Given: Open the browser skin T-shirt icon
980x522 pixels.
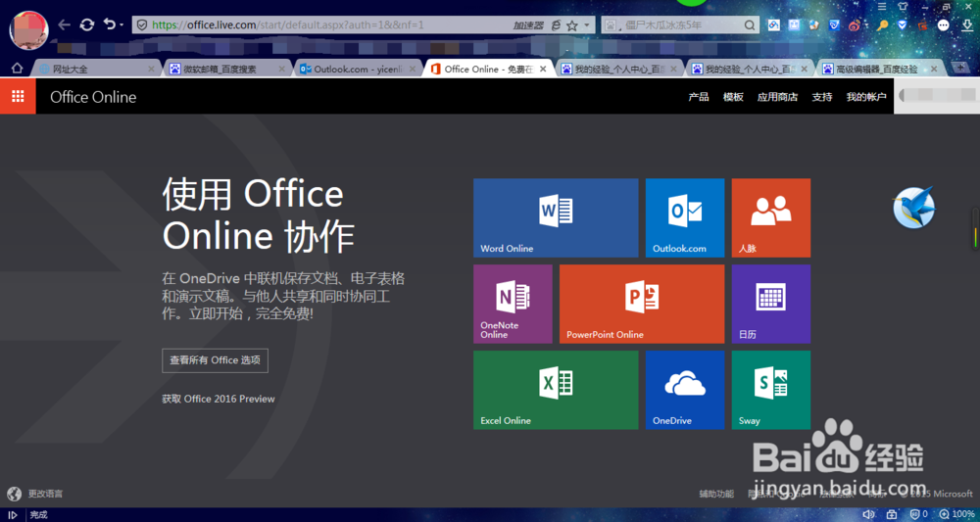Looking at the screenshot, I should [902, 6].
